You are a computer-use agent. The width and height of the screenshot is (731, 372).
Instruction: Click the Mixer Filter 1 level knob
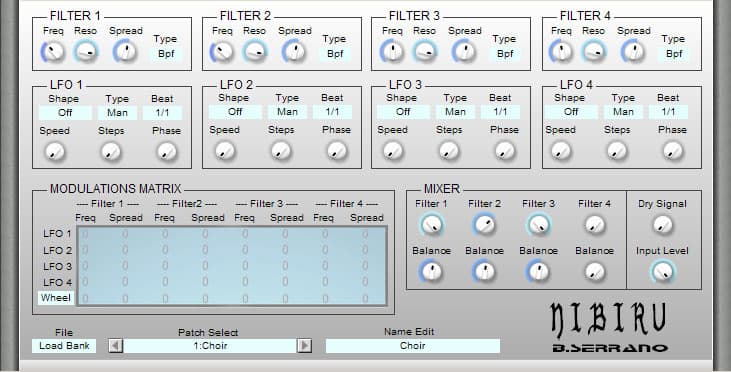tap(431, 225)
